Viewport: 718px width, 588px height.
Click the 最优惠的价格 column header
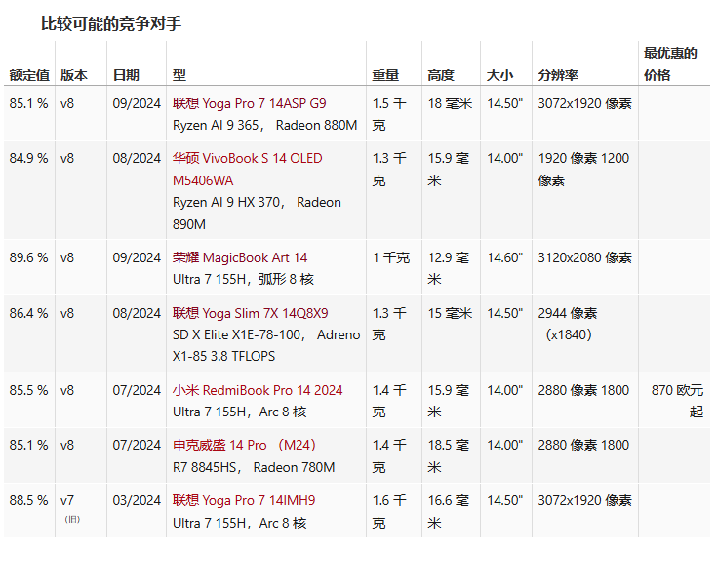click(670, 63)
